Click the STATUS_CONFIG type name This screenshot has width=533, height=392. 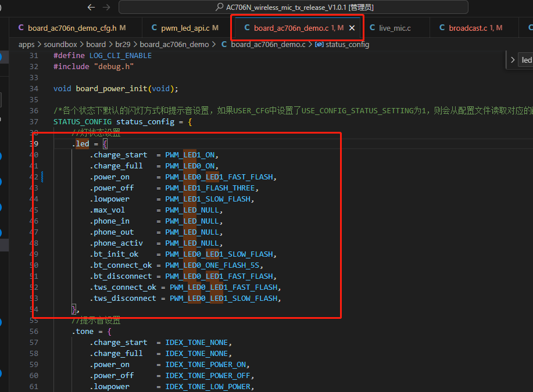83,121
